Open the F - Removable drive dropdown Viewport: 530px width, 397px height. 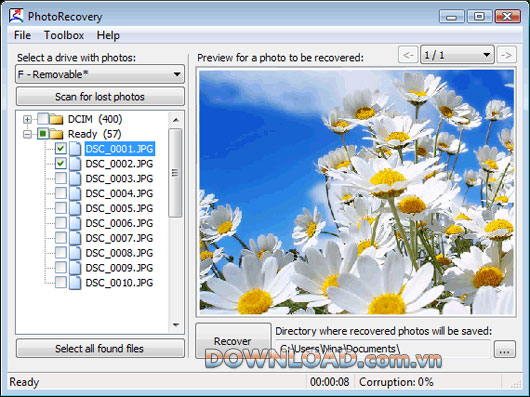click(x=100, y=74)
